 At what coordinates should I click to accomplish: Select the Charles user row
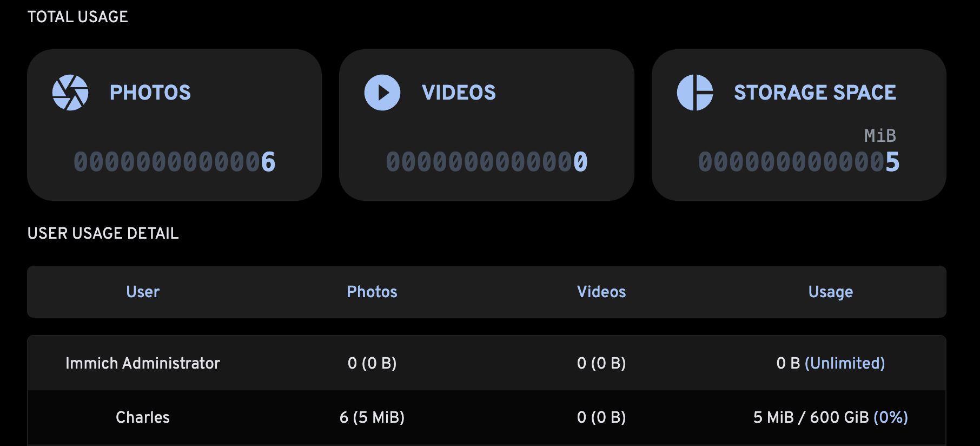(143, 417)
